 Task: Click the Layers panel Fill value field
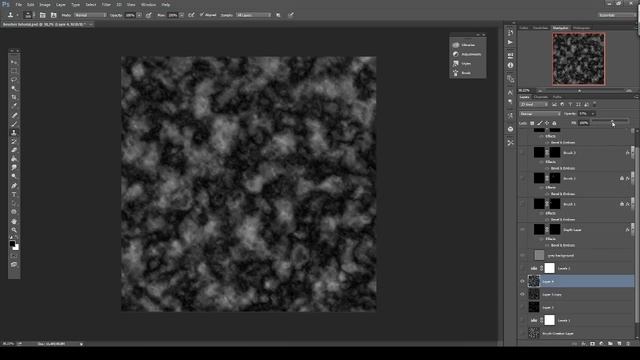pyautogui.click(x=584, y=123)
